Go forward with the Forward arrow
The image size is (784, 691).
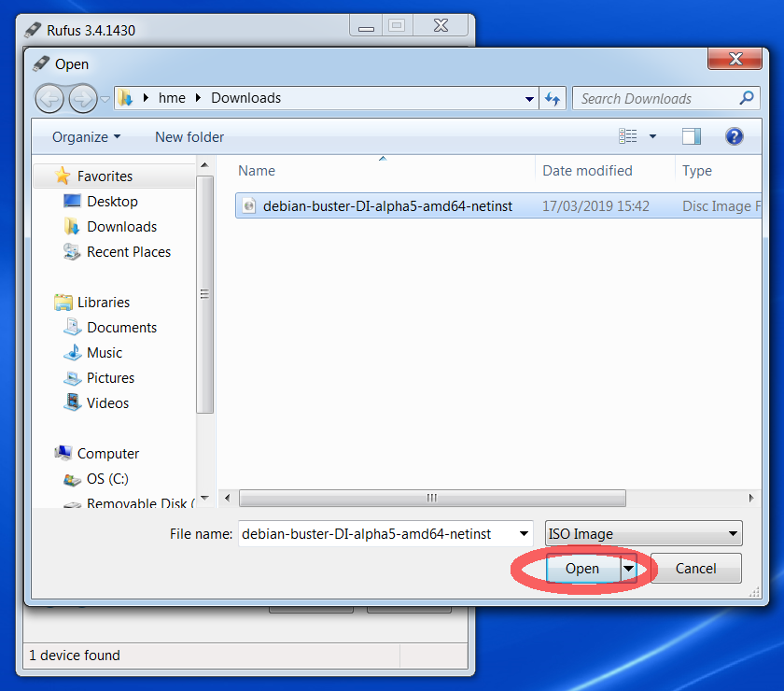pos(83,99)
